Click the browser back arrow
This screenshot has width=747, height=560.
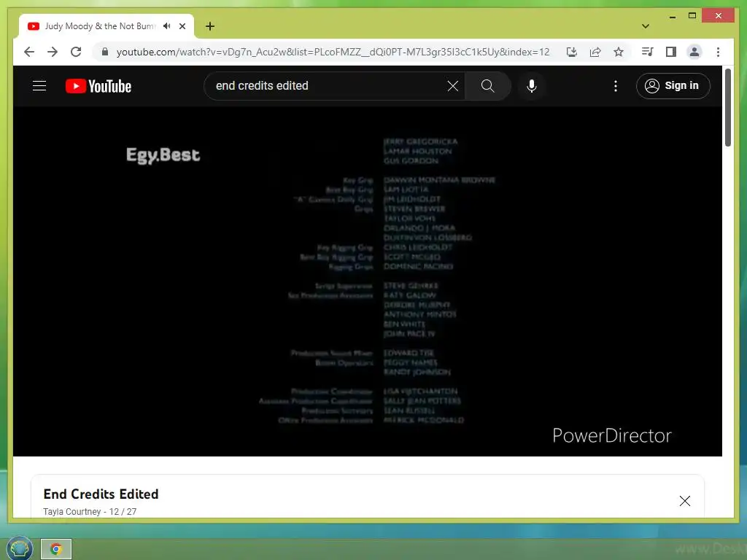[29, 52]
